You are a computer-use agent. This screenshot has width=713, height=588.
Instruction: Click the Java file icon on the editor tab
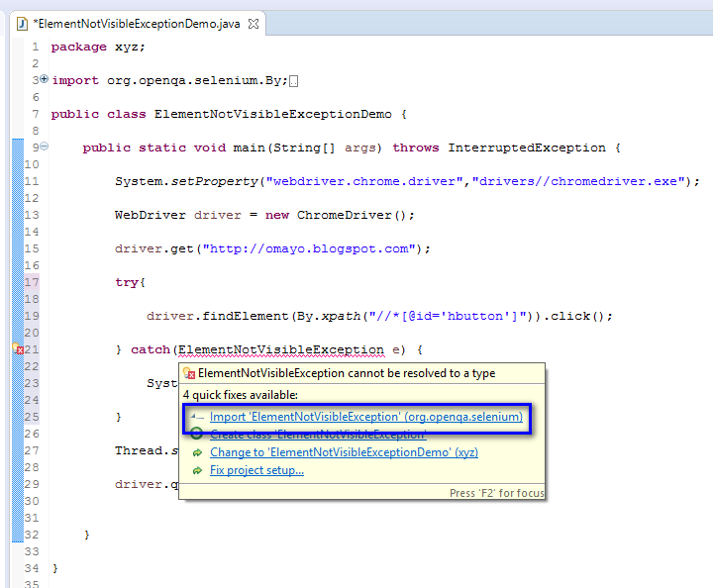click(x=22, y=24)
